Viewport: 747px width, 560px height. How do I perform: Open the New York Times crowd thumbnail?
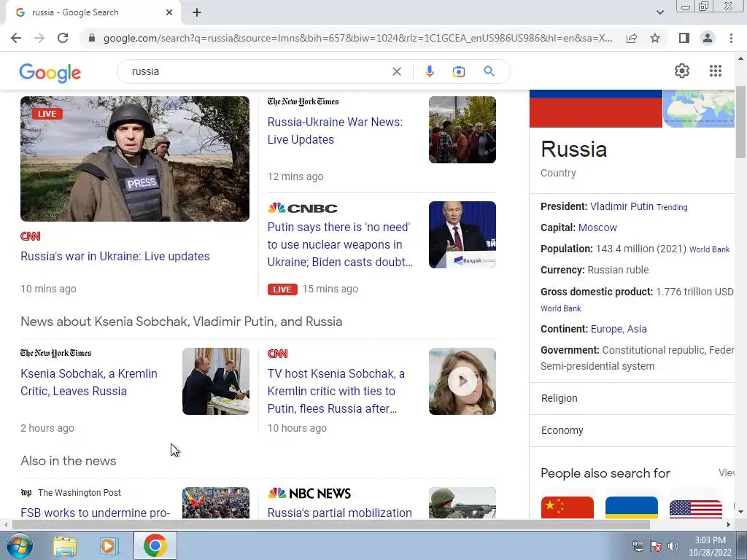coord(462,130)
